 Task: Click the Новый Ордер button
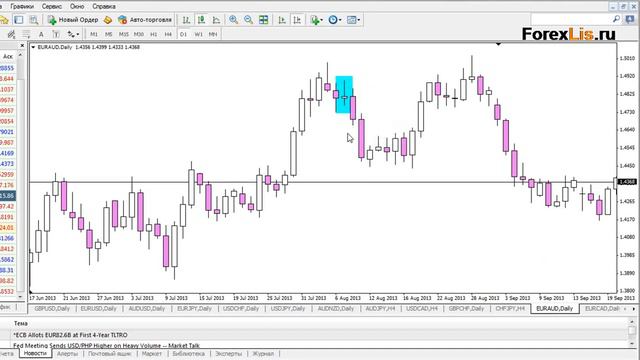73,20
